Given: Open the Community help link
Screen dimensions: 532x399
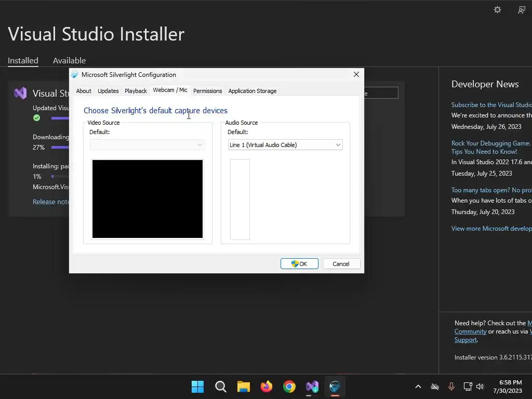Looking at the screenshot, I should [x=470, y=331].
